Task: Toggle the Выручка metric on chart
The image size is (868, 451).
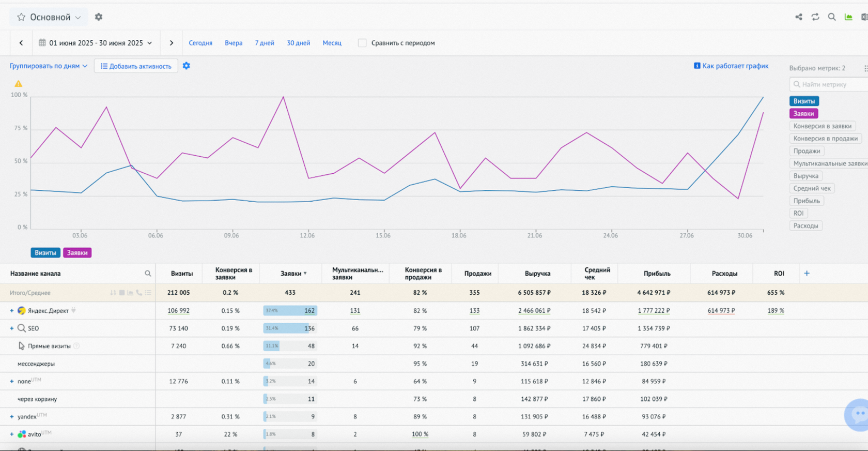Action: coord(805,176)
